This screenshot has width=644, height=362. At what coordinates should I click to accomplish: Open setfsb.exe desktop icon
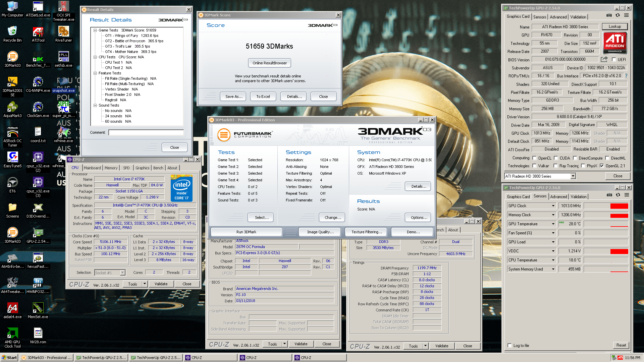pos(63,59)
